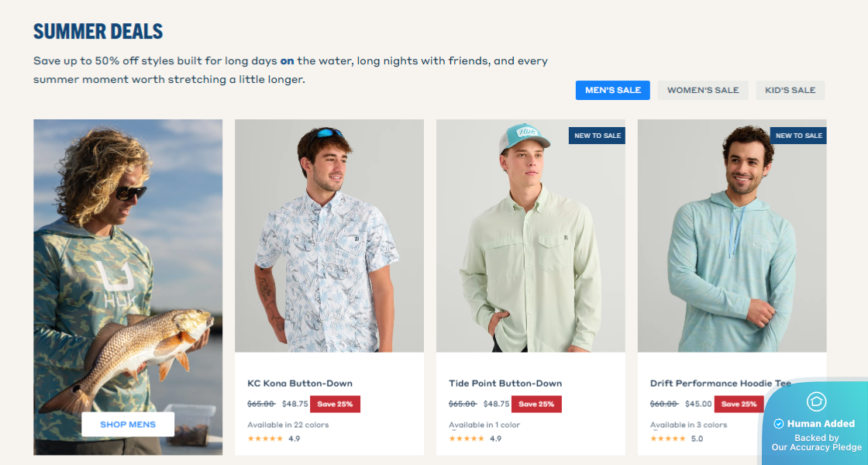Switch to the KID'S SALE tab
This screenshot has width=868, height=465.
point(790,90)
